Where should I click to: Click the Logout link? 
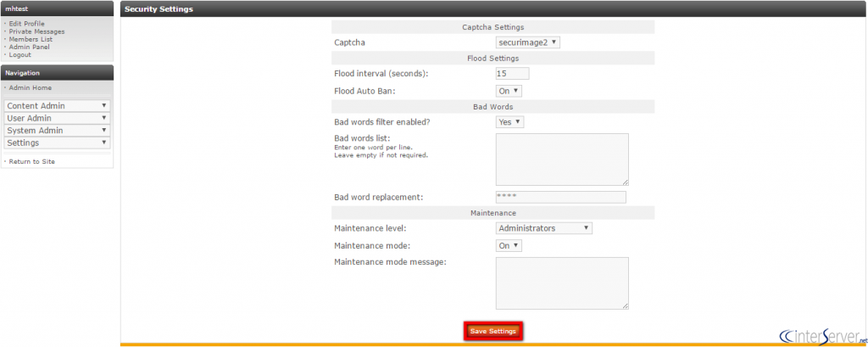20,55
